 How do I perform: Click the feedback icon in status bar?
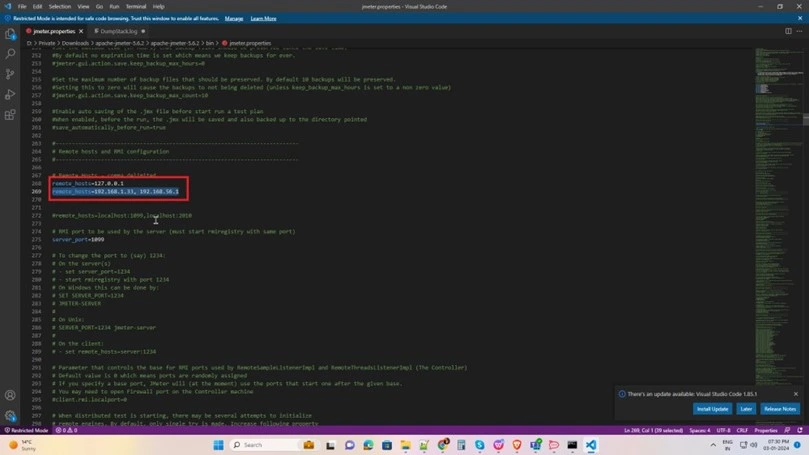787,430
